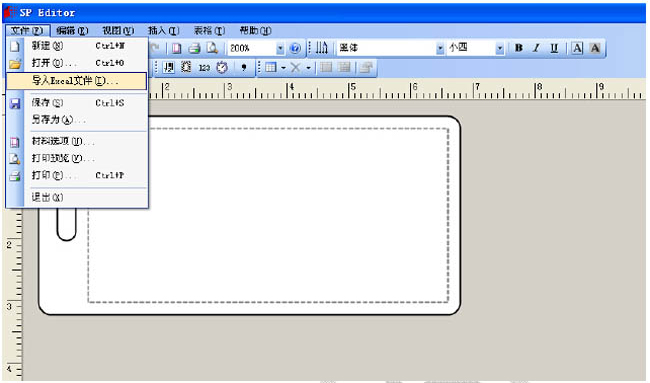Click the shaded character A button
The width and height of the screenshot is (650, 383).
coord(595,48)
